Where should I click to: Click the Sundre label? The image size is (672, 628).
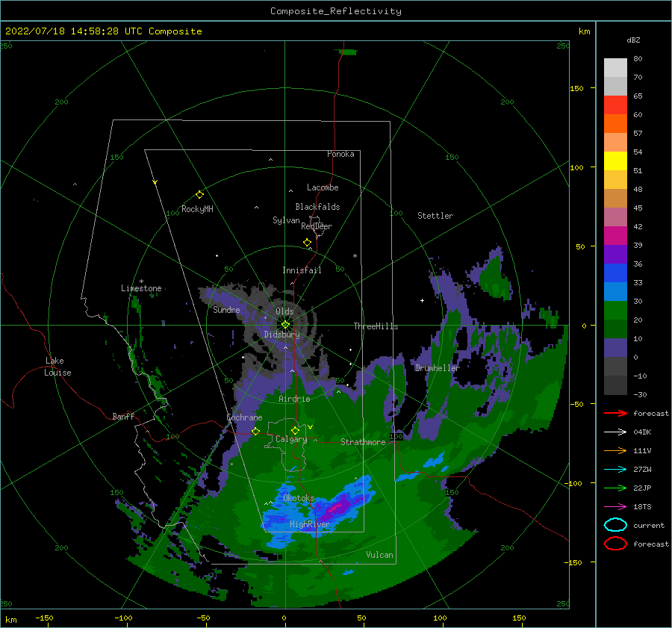(x=226, y=309)
